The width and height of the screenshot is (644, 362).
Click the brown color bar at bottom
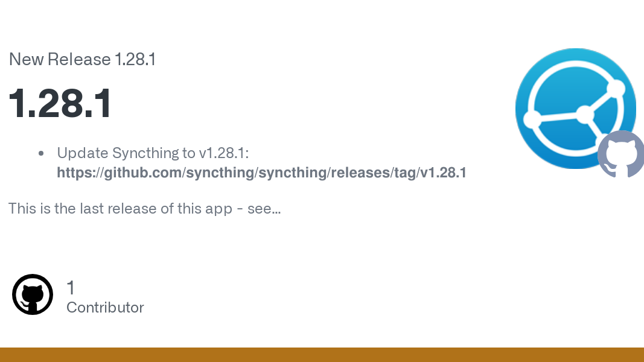coord(322,355)
